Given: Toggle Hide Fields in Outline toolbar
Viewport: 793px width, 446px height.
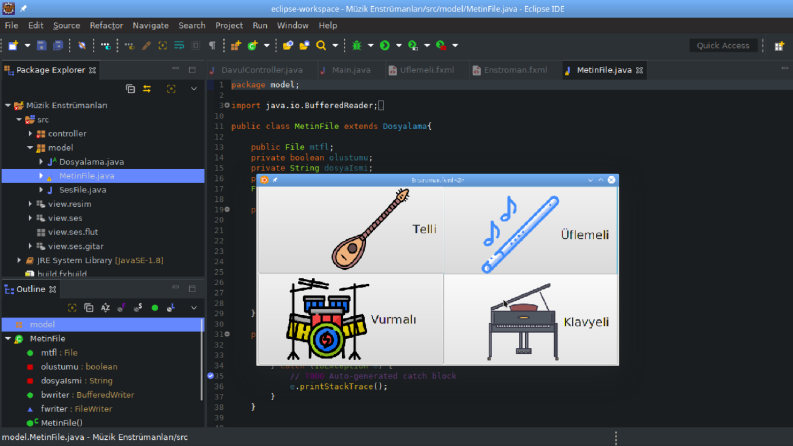Looking at the screenshot, I should tap(121, 307).
